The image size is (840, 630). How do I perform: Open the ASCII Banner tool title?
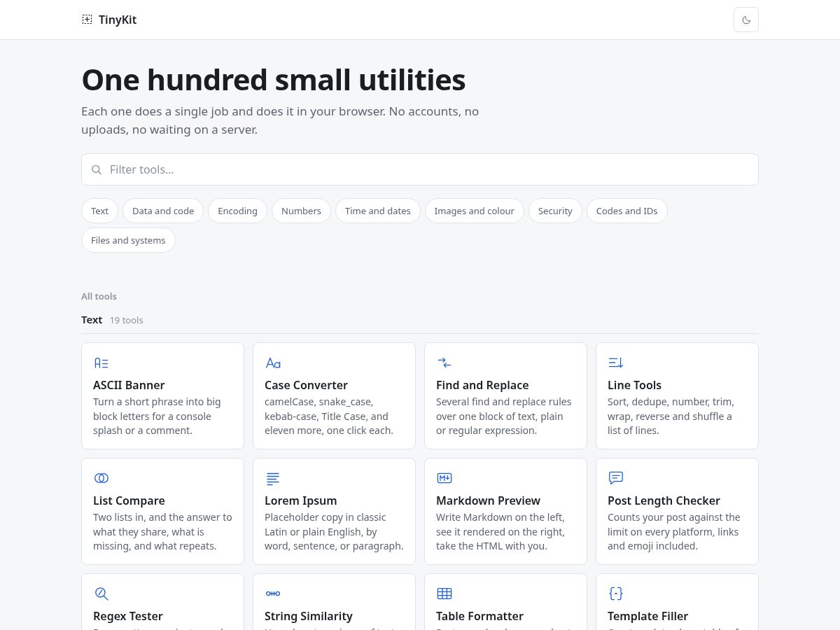tap(129, 385)
